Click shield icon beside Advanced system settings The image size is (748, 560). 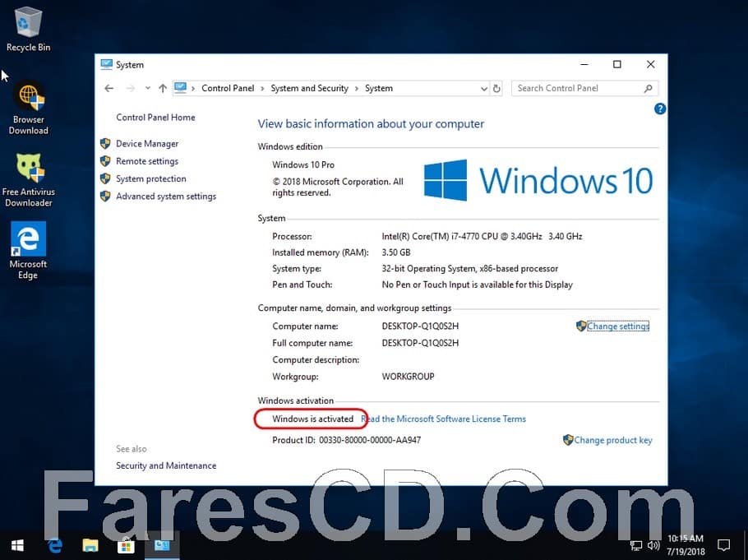point(105,197)
